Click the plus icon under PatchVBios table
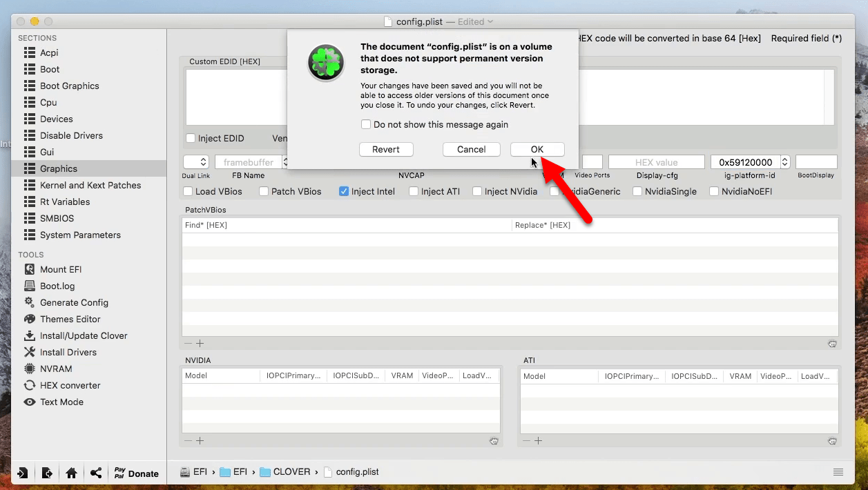 pyautogui.click(x=200, y=344)
